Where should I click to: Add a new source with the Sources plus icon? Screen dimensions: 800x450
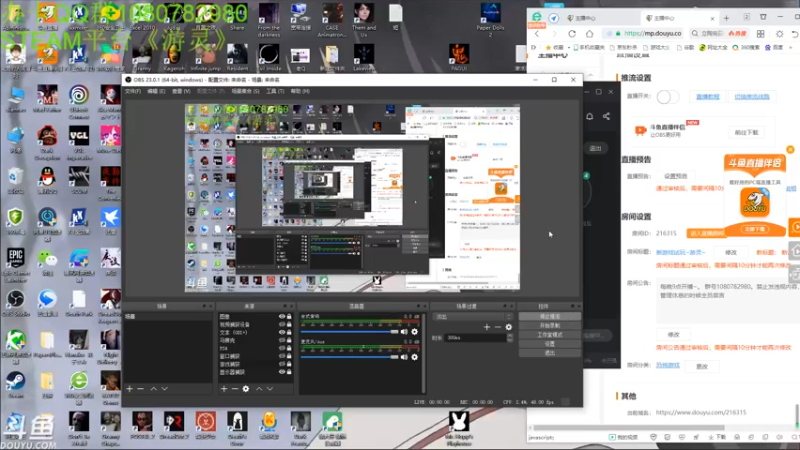tap(224, 389)
